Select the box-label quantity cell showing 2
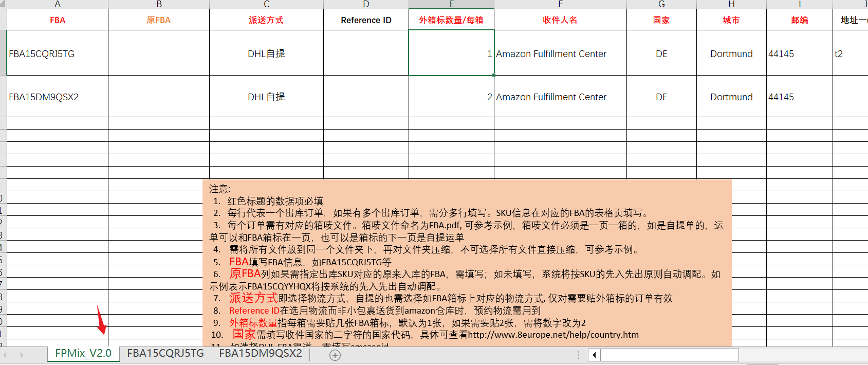868x365 pixels. tap(451, 97)
